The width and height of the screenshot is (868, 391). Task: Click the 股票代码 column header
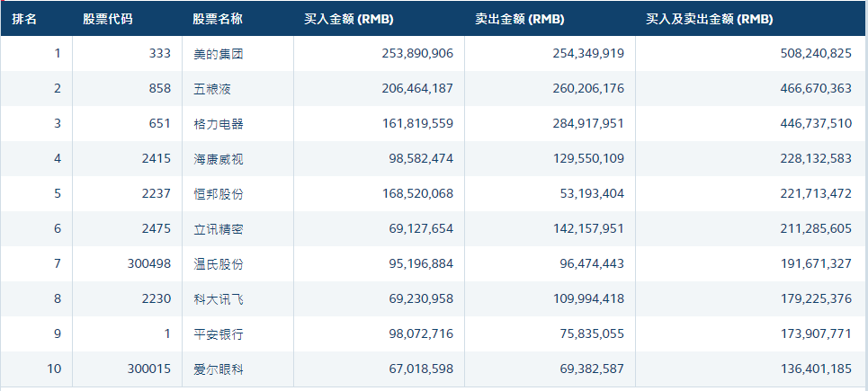click(108, 19)
